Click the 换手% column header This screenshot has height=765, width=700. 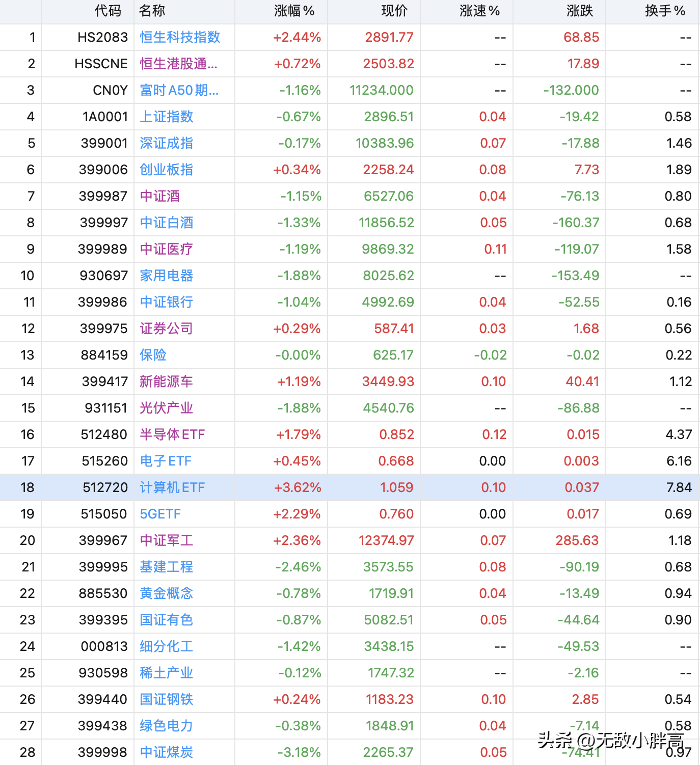click(665, 11)
